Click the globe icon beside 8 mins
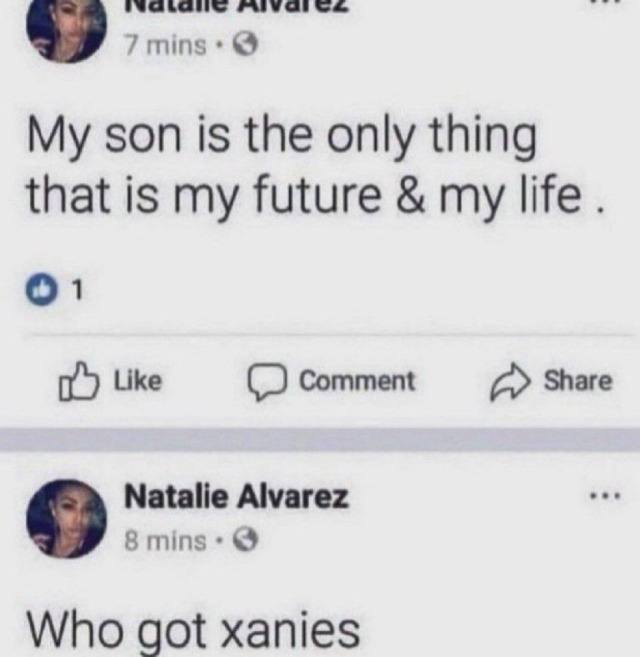Image resolution: width=640 pixels, height=657 pixels. [246, 542]
